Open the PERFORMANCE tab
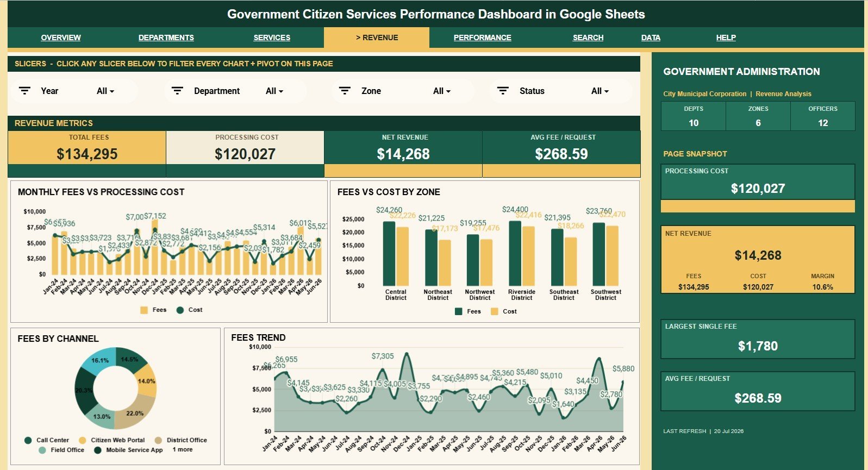Image resolution: width=868 pixels, height=470 pixels. pos(483,37)
